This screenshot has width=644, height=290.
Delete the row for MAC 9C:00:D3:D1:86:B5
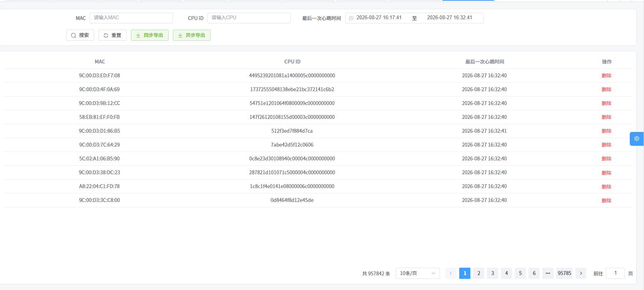[x=607, y=131]
